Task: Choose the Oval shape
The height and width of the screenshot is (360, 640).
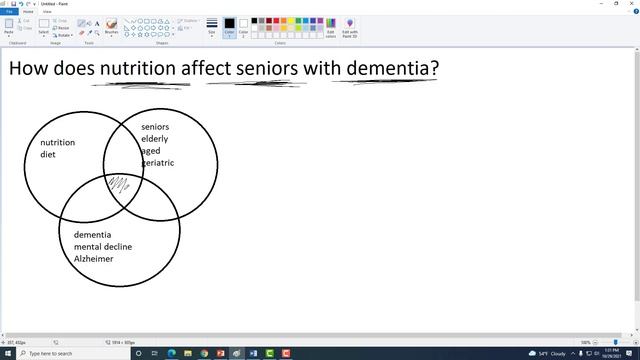Action: pyautogui.click(x=140, y=21)
